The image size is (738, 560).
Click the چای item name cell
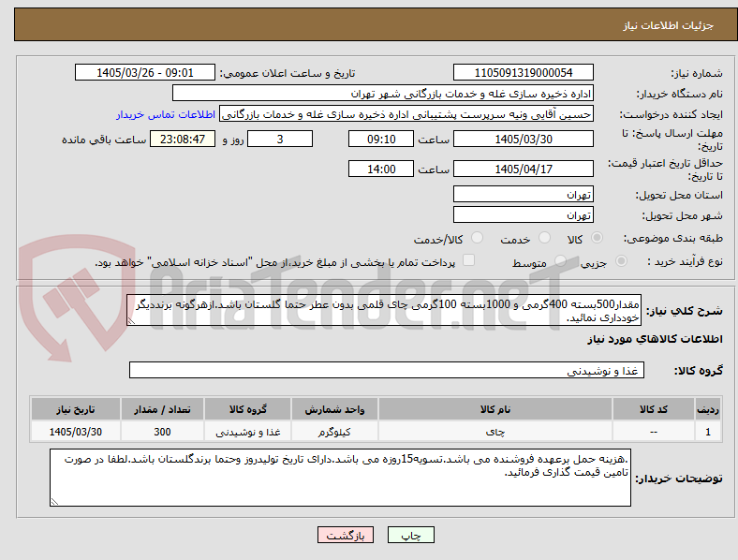tap(495, 432)
